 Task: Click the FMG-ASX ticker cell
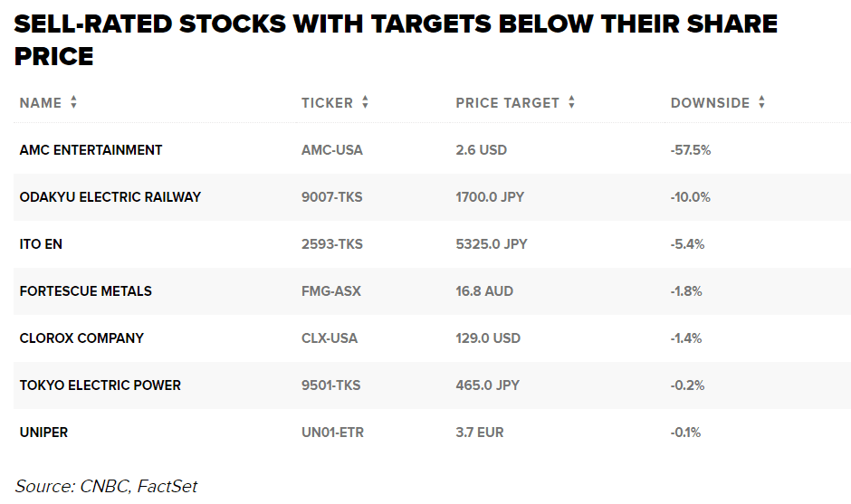[x=330, y=291]
